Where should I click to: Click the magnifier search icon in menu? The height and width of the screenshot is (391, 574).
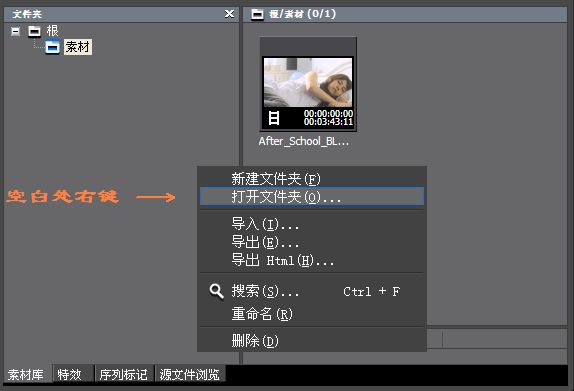pyautogui.click(x=216, y=292)
